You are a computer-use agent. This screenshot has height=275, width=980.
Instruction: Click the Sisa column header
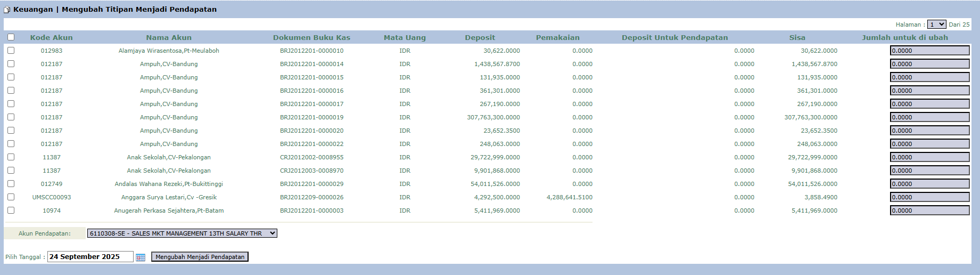pyautogui.click(x=797, y=38)
